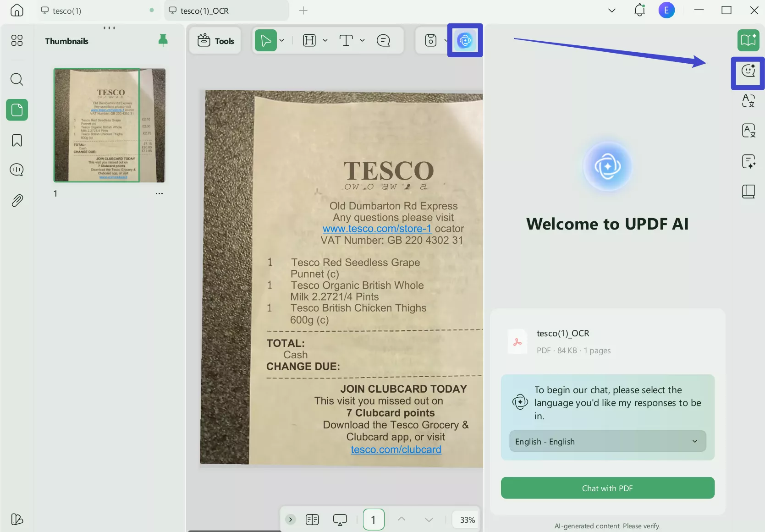This screenshot has width=765, height=532.
Task: Click the AI chat face icon
Action: tap(748, 71)
